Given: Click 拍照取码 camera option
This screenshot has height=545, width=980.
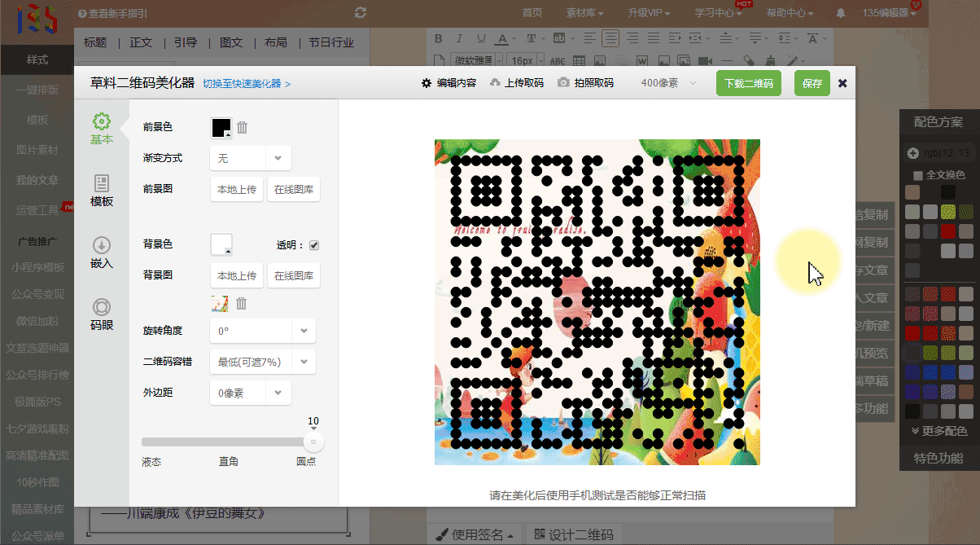Looking at the screenshot, I should (x=585, y=83).
